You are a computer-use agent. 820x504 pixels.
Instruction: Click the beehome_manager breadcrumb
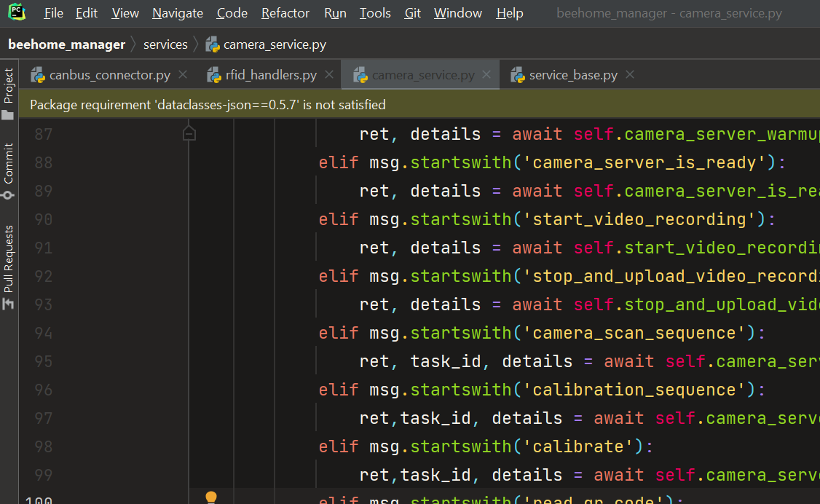66,44
